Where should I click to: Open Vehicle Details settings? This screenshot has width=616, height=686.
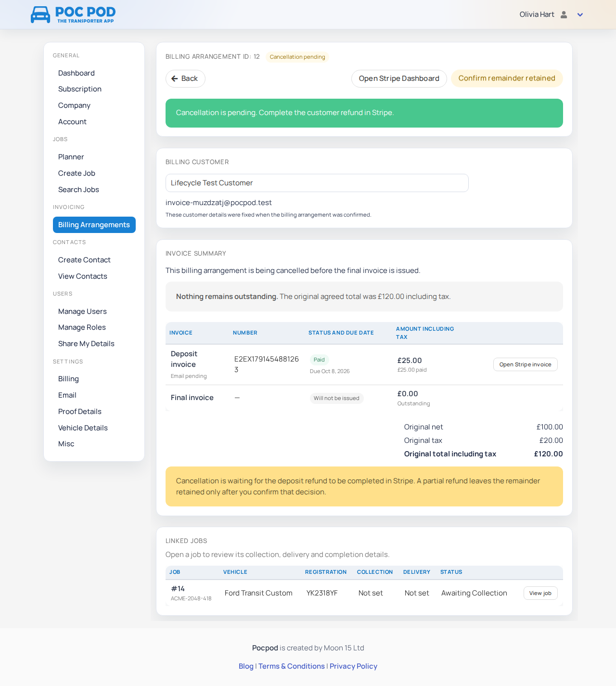click(x=83, y=428)
